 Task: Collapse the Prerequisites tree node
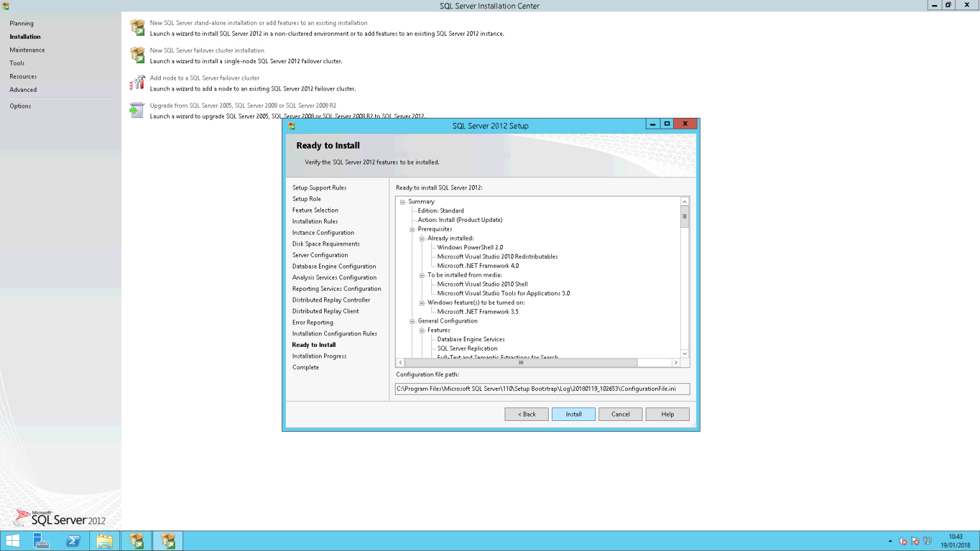pos(412,230)
